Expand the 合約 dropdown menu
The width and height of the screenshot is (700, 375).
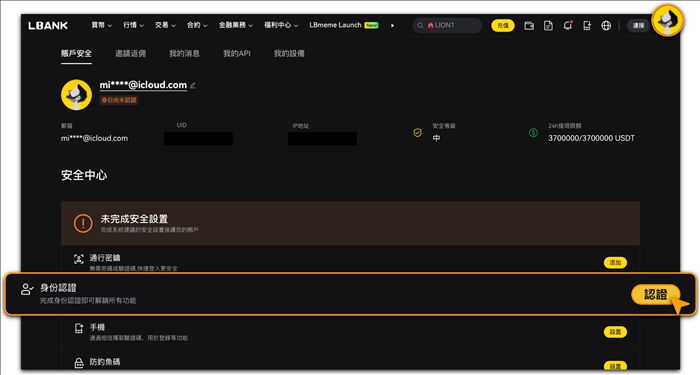point(197,25)
